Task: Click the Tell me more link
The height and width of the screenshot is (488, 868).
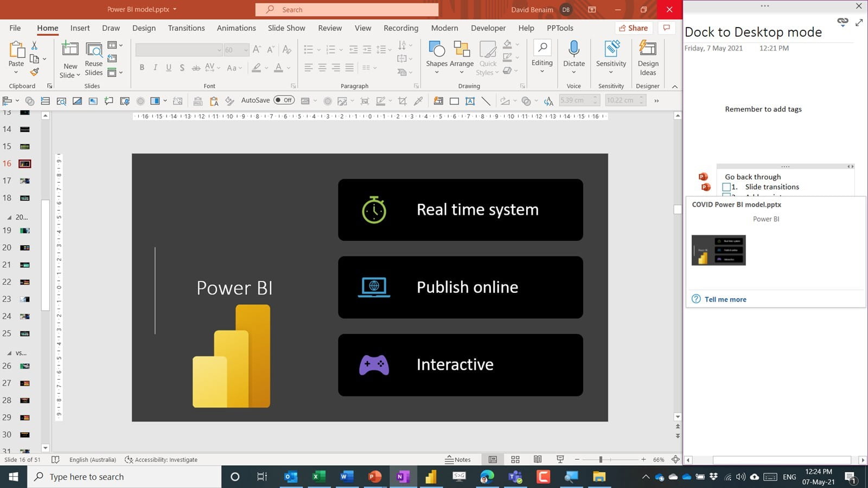Action: pos(725,299)
